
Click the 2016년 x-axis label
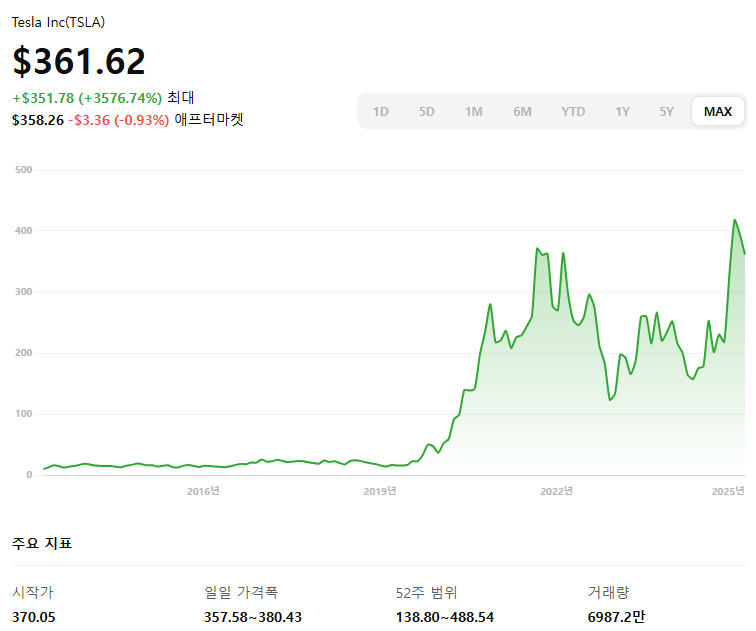[x=203, y=491]
